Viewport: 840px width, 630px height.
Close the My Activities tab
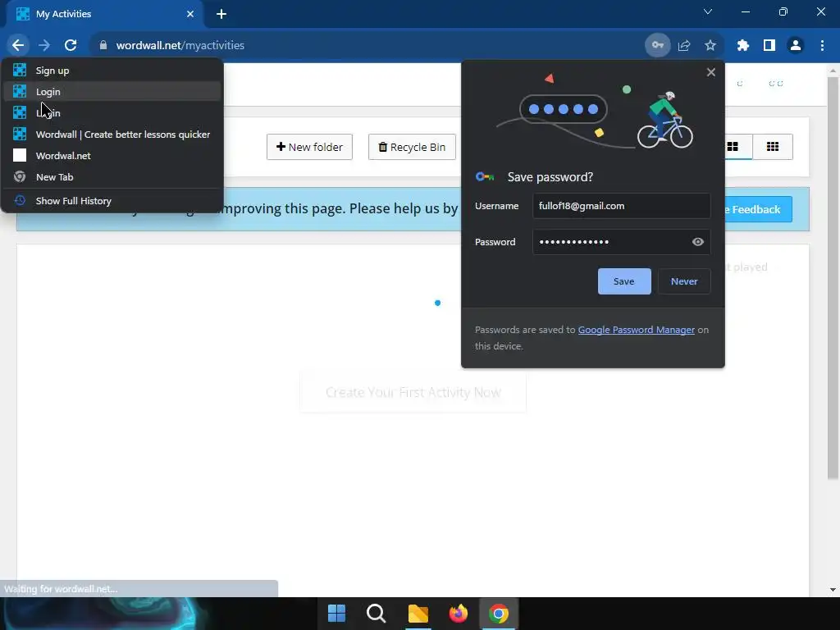tap(190, 14)
